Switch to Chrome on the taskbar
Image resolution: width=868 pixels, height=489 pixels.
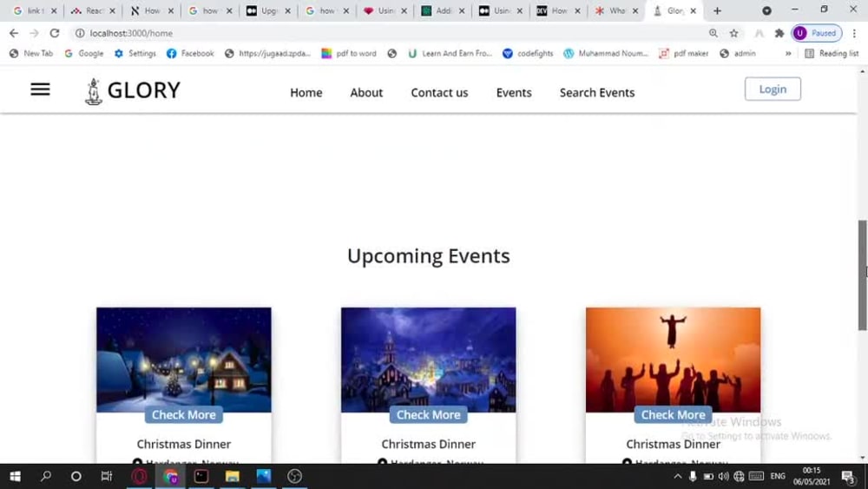(170, 476)
